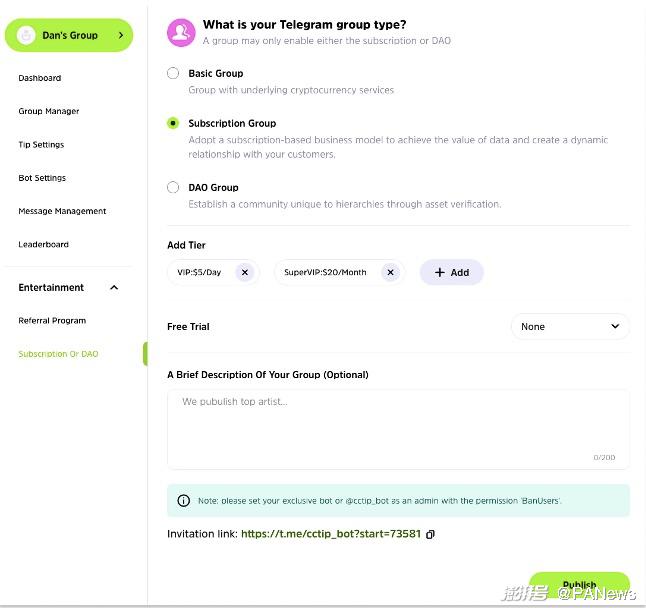
Task: Click the info icon in the note banner
Action: (183, 500)
